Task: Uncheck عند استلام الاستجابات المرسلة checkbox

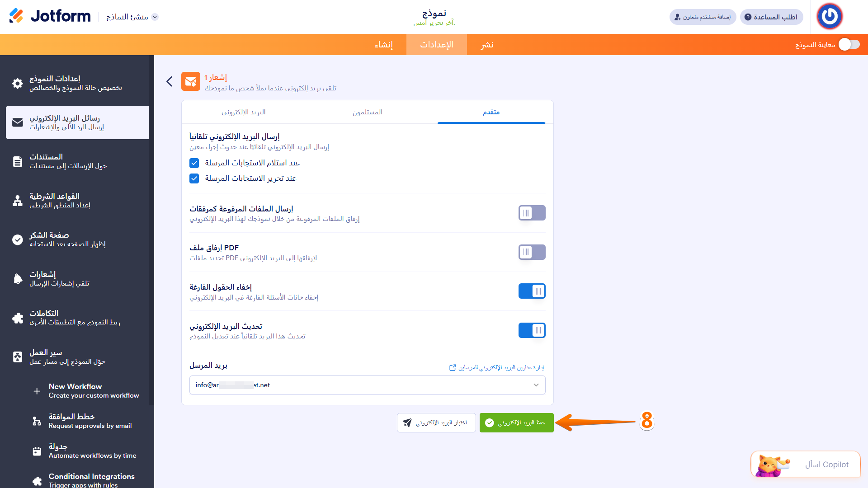Action: coord(194,163)
